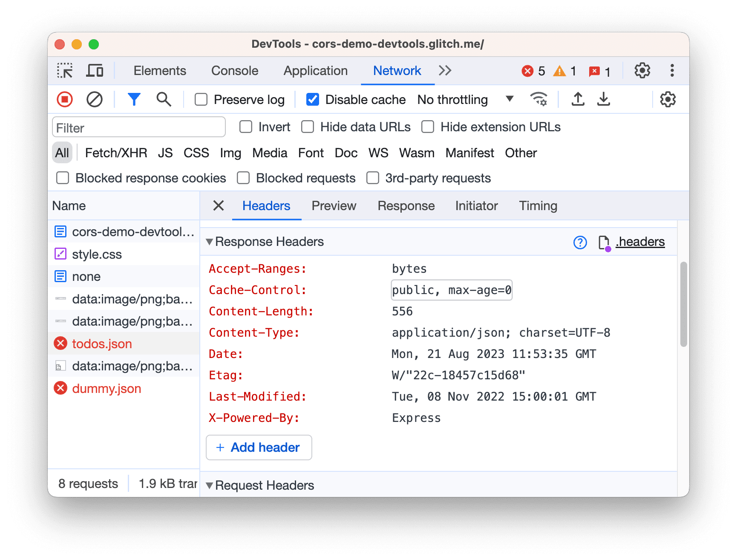Export network log as HAR
Image resolution: width=737 pixels, height=560 pixels.
(x=603, y=99)
